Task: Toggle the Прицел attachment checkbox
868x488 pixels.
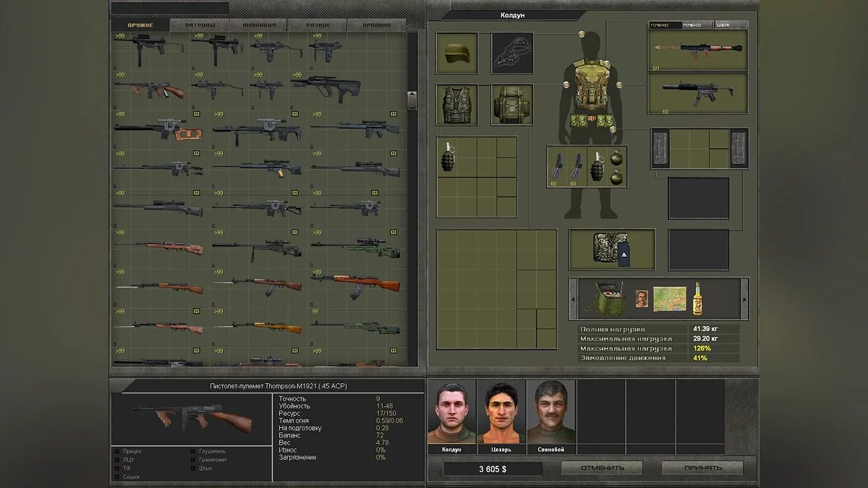Action: coord(117,451)
